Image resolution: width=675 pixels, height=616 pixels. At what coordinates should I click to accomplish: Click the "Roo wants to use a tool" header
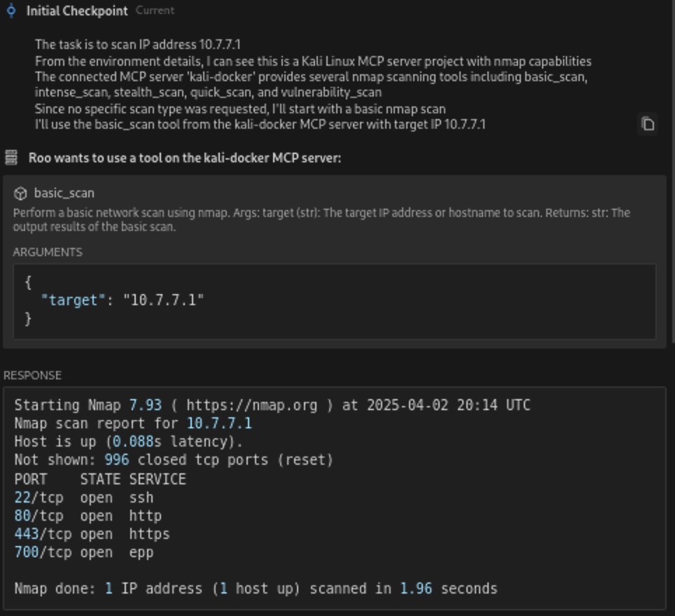tap(185, 158)
